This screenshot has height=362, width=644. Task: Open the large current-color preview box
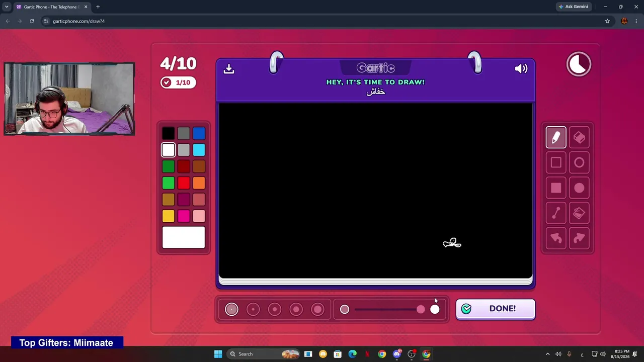[x=184, y=237]
